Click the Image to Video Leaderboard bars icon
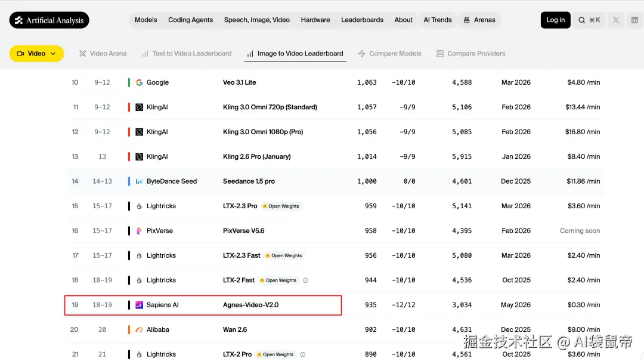 coord(250,54)
